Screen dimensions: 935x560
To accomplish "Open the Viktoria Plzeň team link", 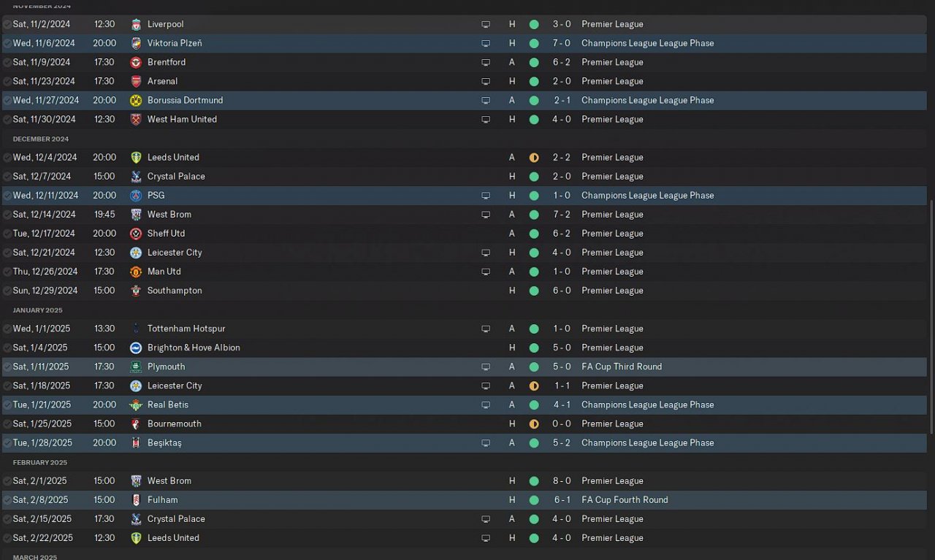I will coord(175,43).
